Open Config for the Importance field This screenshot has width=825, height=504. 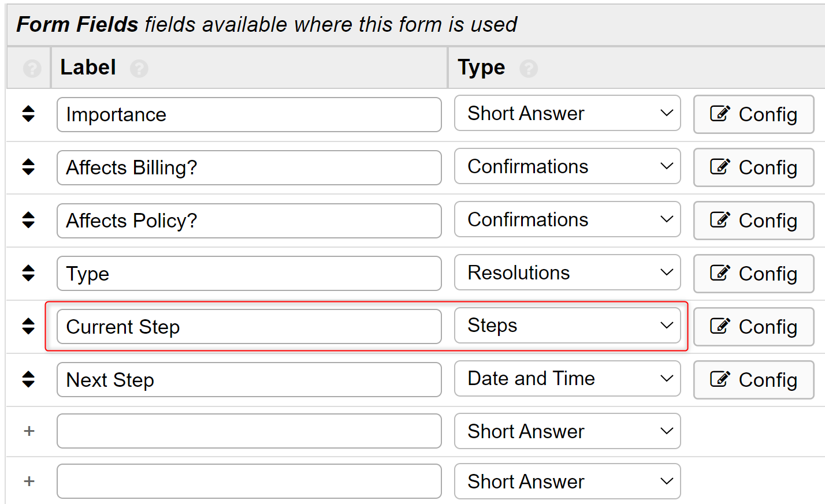753,114
